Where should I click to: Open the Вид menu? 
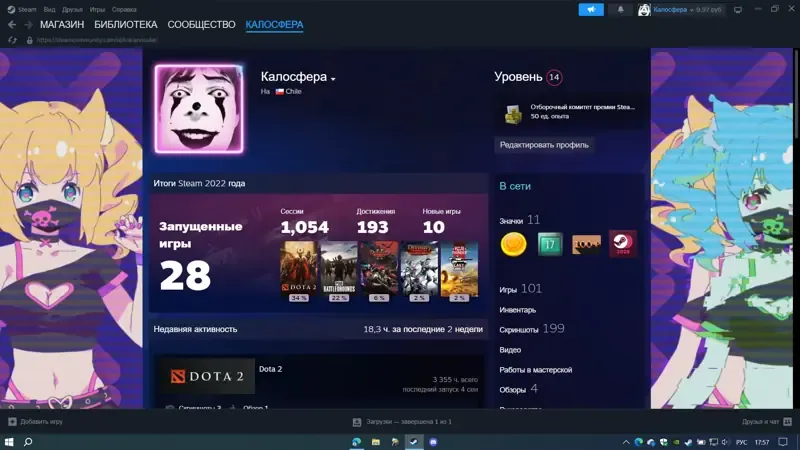click(49, 9)
